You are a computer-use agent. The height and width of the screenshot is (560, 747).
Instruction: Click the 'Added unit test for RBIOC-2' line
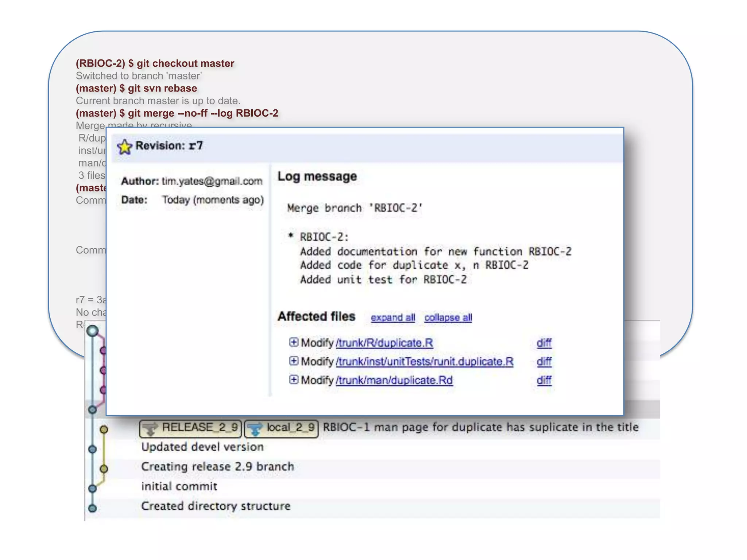coord(383,280)
